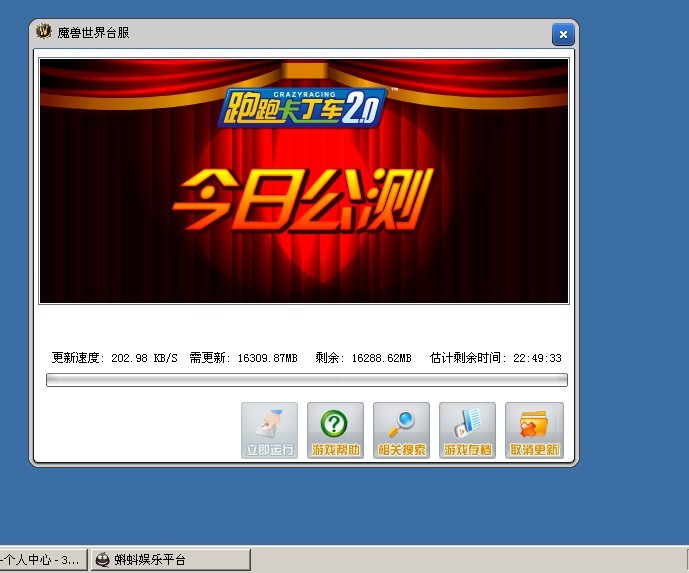689x573 pixels.
Task: Click the 跑跑卡丁车2.0 banner image
Action: click(304, 181)
